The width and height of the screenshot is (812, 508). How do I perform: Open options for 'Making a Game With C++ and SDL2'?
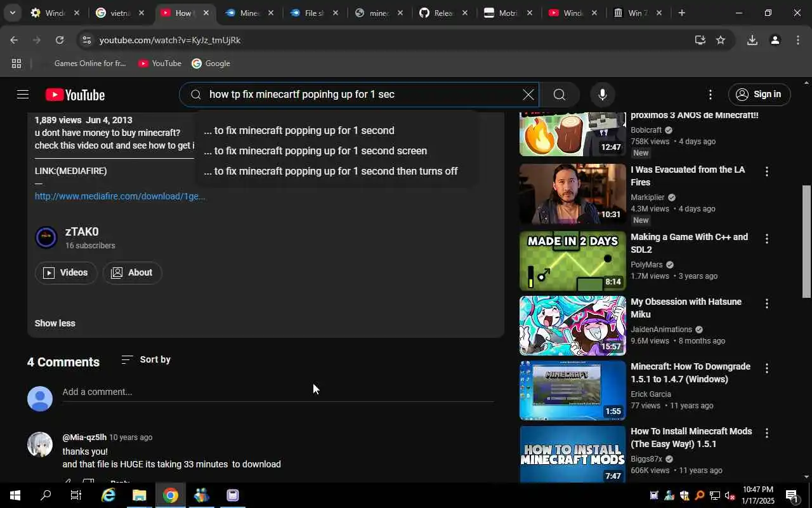click(766, 239)
